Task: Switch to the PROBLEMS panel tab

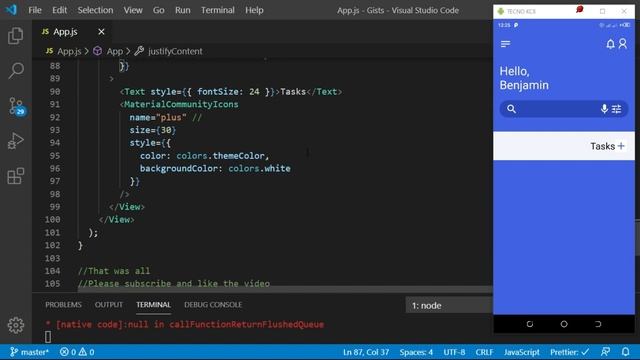Action: pyautogui.click(x=63, y=304)
